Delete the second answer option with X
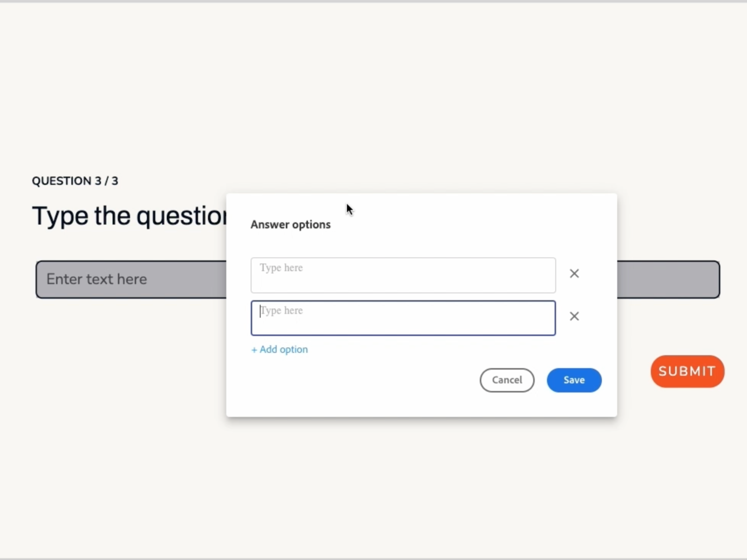Viewport: 747px width, 560px height. (574, 316)
